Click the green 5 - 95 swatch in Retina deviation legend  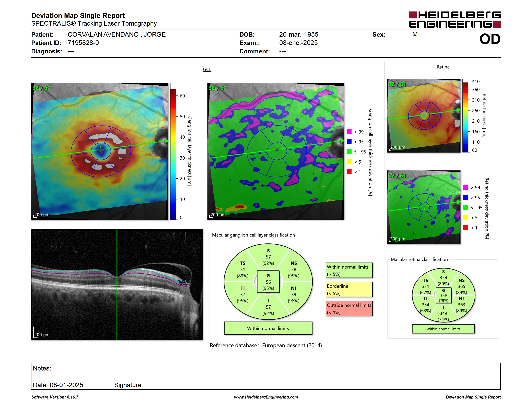465,207
